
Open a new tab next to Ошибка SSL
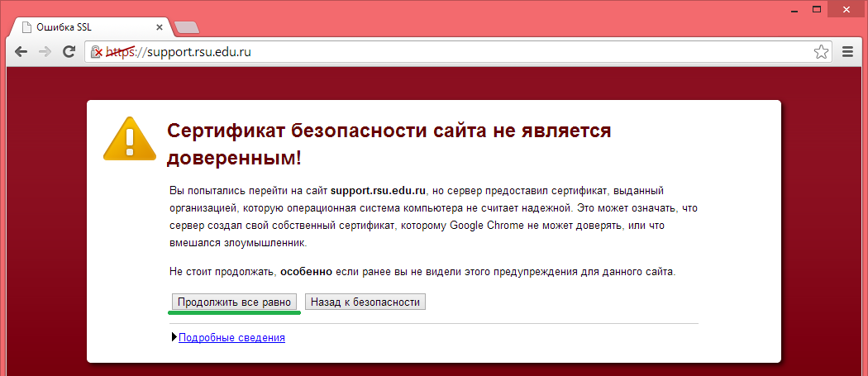(187, 27)
